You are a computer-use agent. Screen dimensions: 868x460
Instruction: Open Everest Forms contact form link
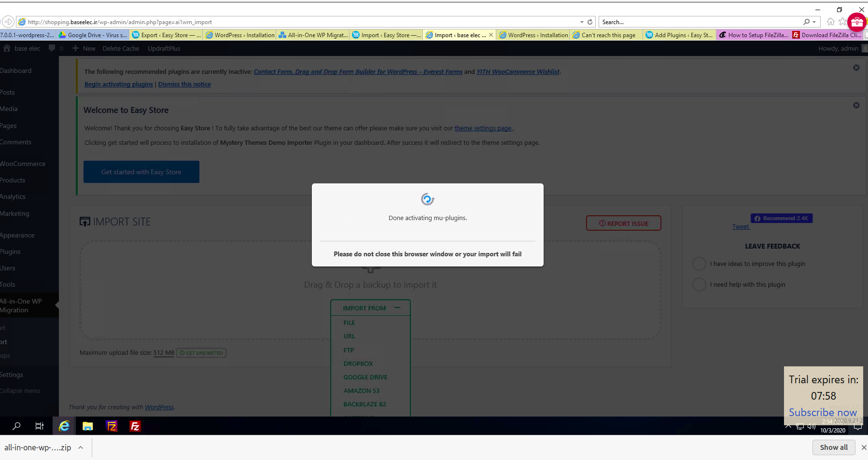[x=358, y=71]
